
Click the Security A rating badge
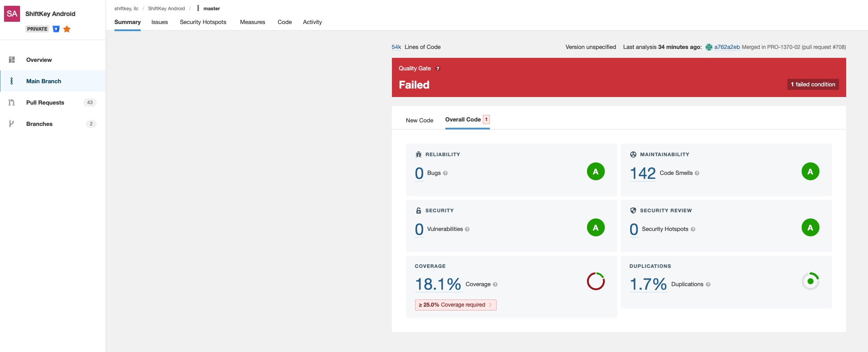coord(596,227)
